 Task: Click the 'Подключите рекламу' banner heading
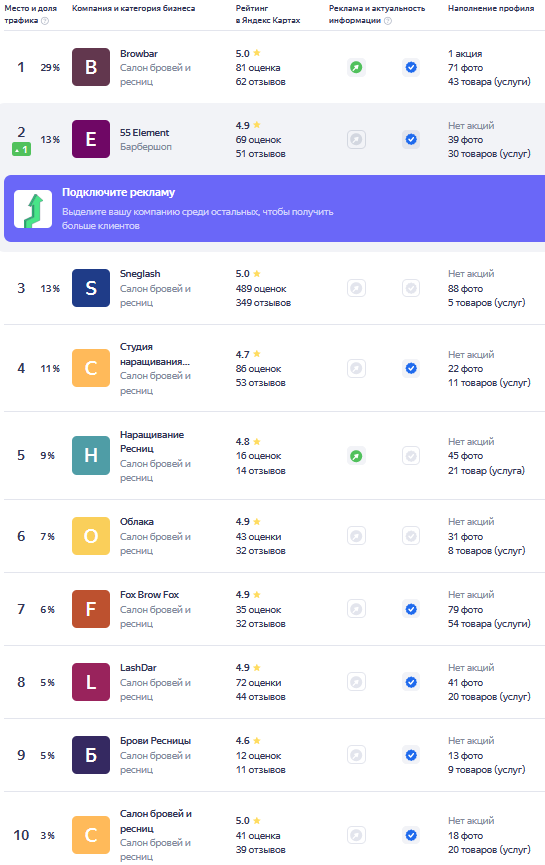pos(119,192)
